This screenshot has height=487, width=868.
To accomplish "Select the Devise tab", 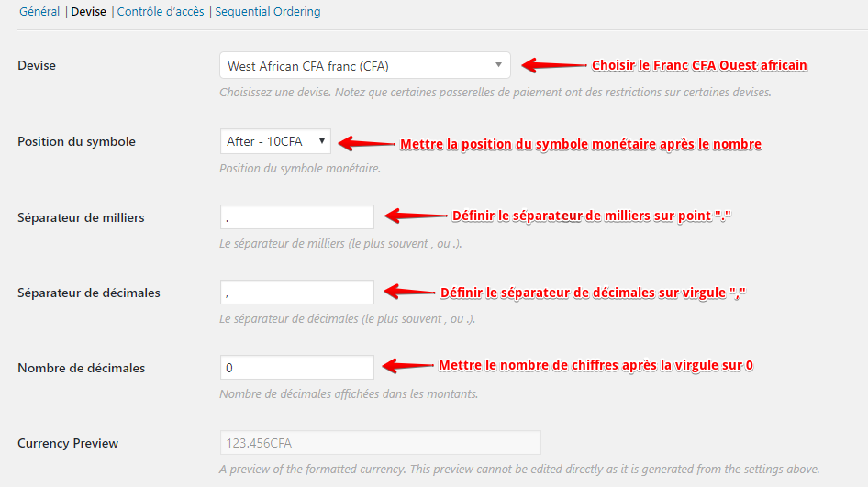I will tap(89, 12).
